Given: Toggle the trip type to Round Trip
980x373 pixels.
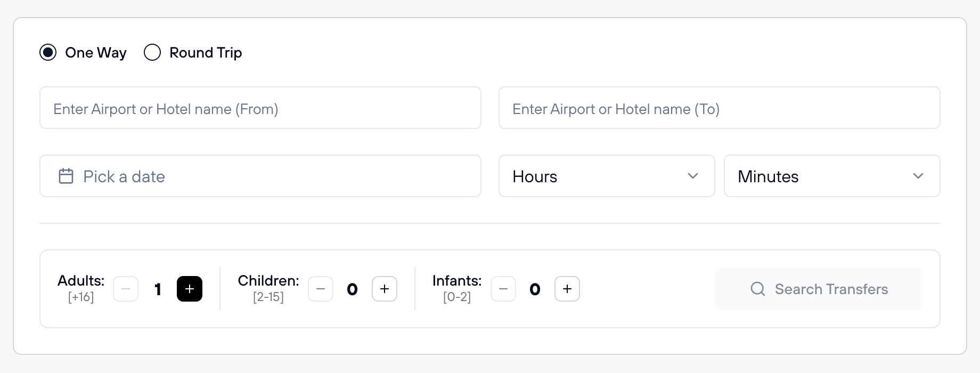Looking at the screenshot, I should click(152, 52).
